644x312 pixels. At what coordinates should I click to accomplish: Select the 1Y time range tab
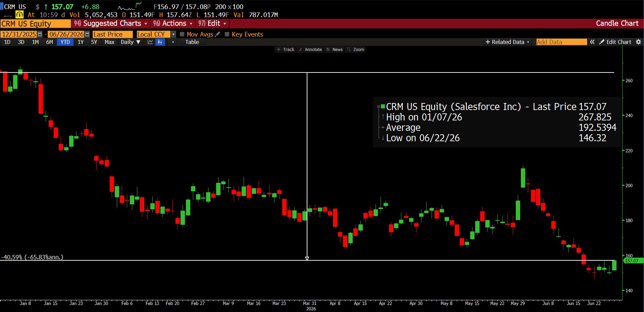(x=81, y=42)
